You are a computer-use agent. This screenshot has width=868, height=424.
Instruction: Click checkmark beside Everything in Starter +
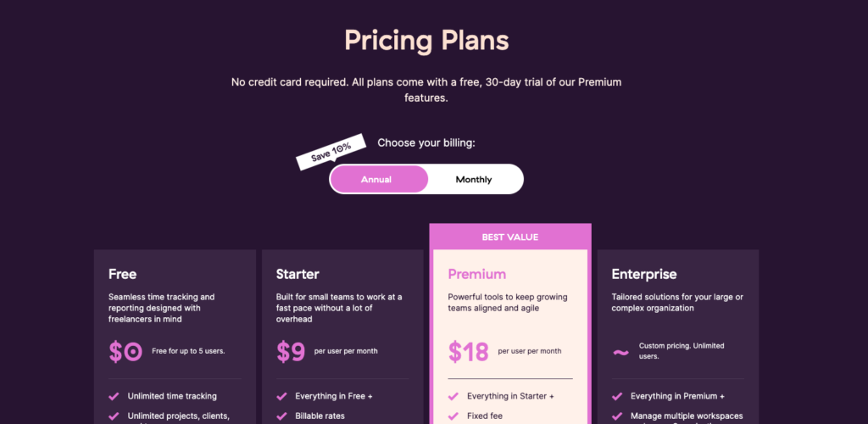point(453,396)
